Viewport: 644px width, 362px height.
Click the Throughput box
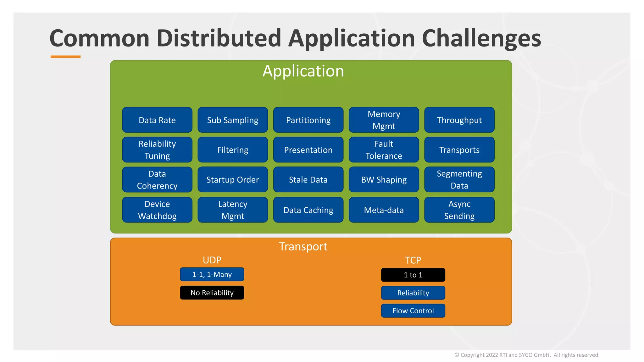(459, 120)
